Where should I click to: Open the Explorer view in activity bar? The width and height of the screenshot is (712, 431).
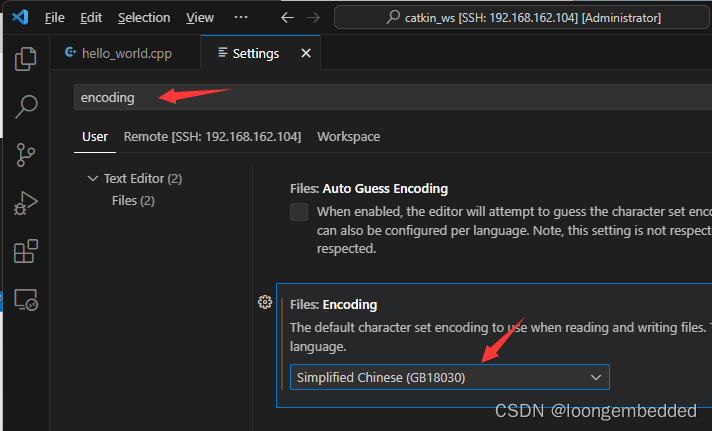pos(25,59)
